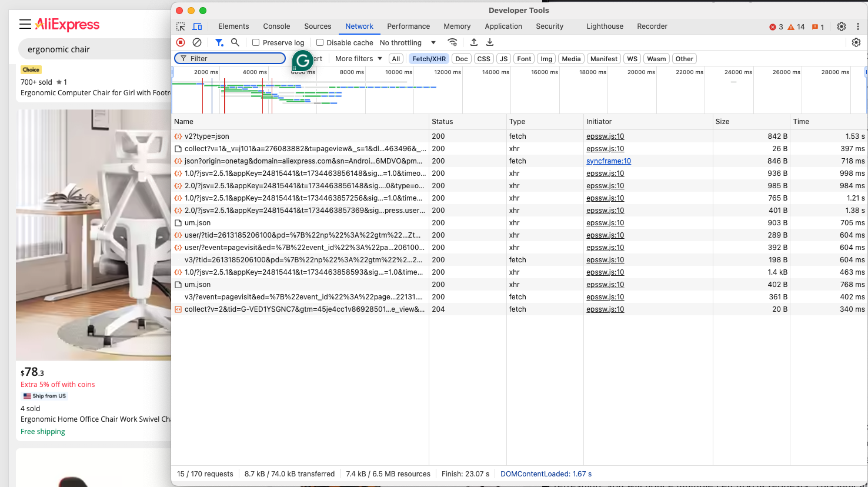
Task: Open the network request filter options
Action: pos(218,42)
